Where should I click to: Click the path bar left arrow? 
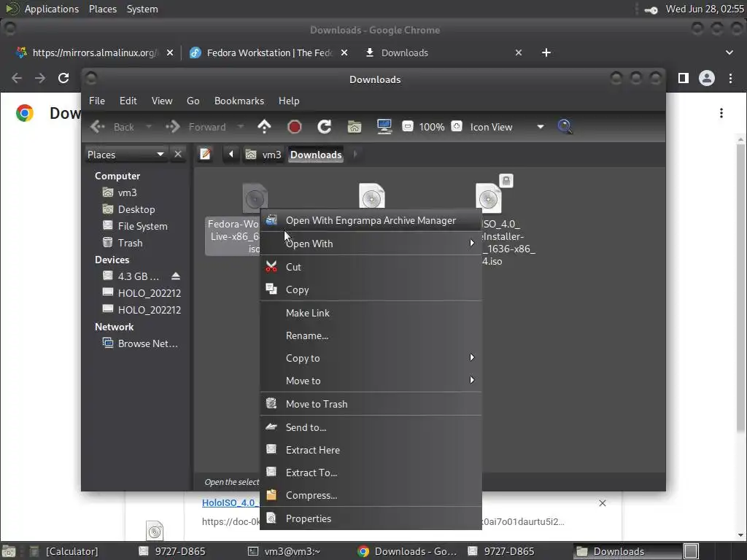click(231, 155)
